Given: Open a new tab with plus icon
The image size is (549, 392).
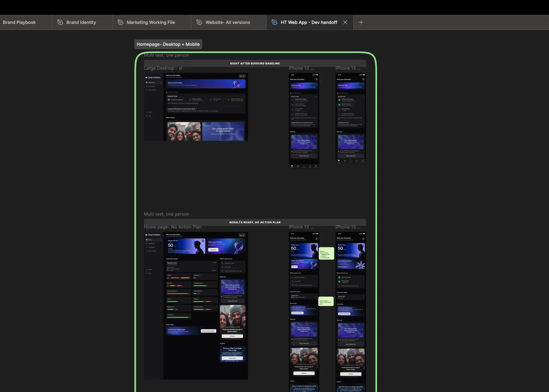Looking at the screenshot, I should (361, 22).
